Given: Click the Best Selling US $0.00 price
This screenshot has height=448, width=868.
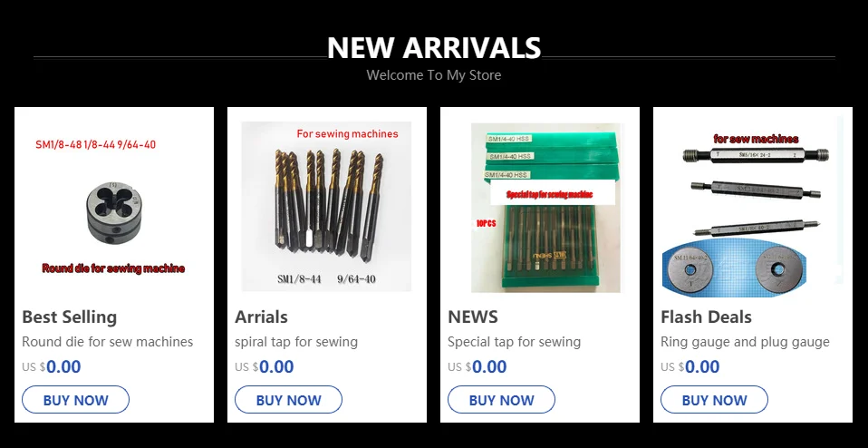Looking at the screenshot, I should (52, 366).
